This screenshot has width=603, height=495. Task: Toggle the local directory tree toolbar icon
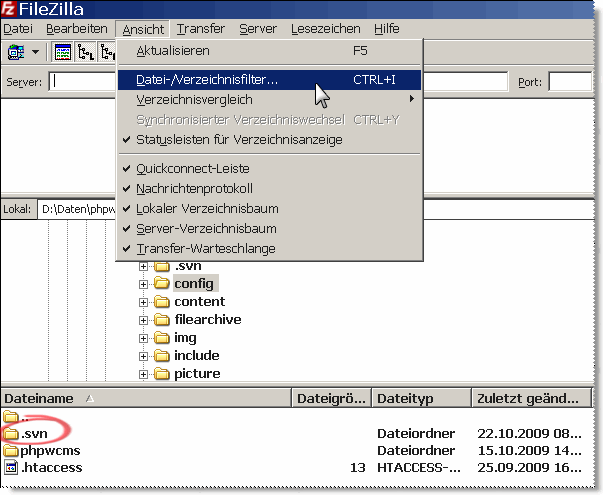point(86,52)
